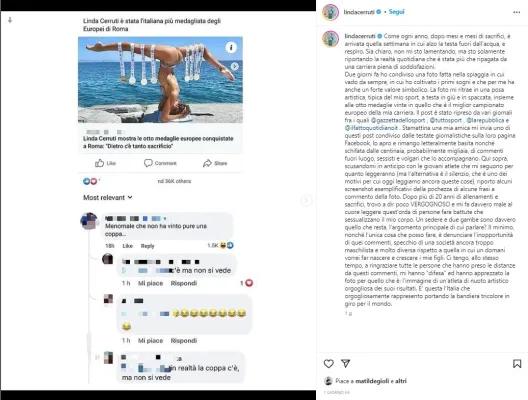Click Rispondi under the 'c'è ma non si vede' comment
528x400 pixels.
tap(184, 283)
